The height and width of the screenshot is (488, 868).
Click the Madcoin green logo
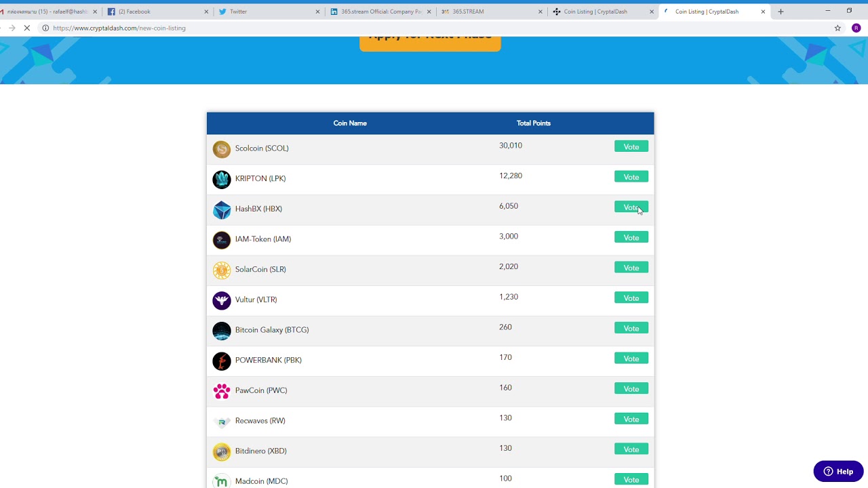222,482
